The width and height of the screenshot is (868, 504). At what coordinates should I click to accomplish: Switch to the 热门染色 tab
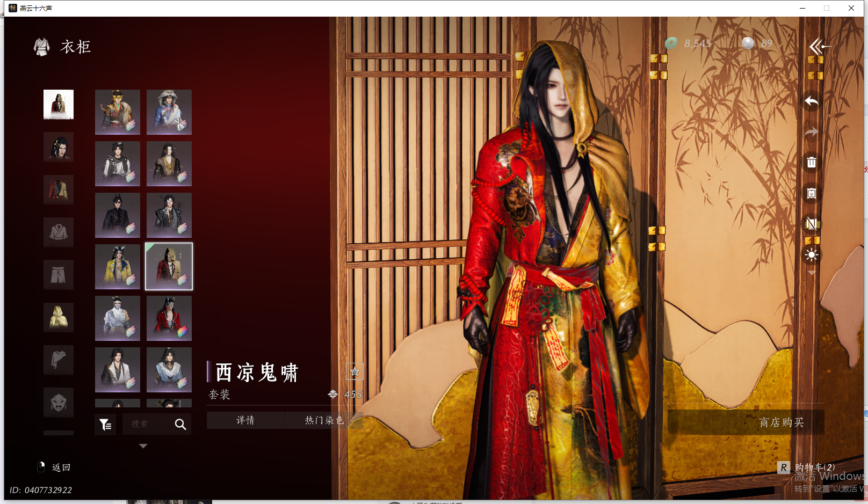pyautogui.click(x=324, y=420)
